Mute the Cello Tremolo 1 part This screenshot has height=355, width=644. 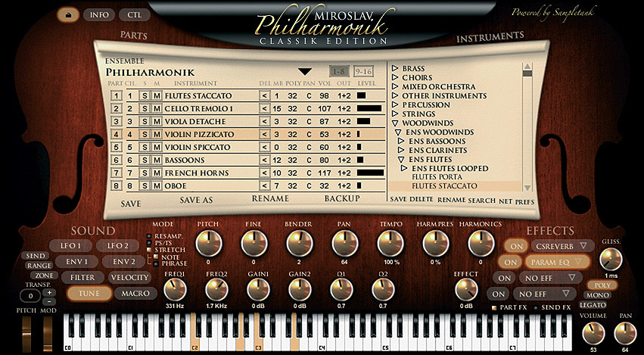tap(157, 109)
